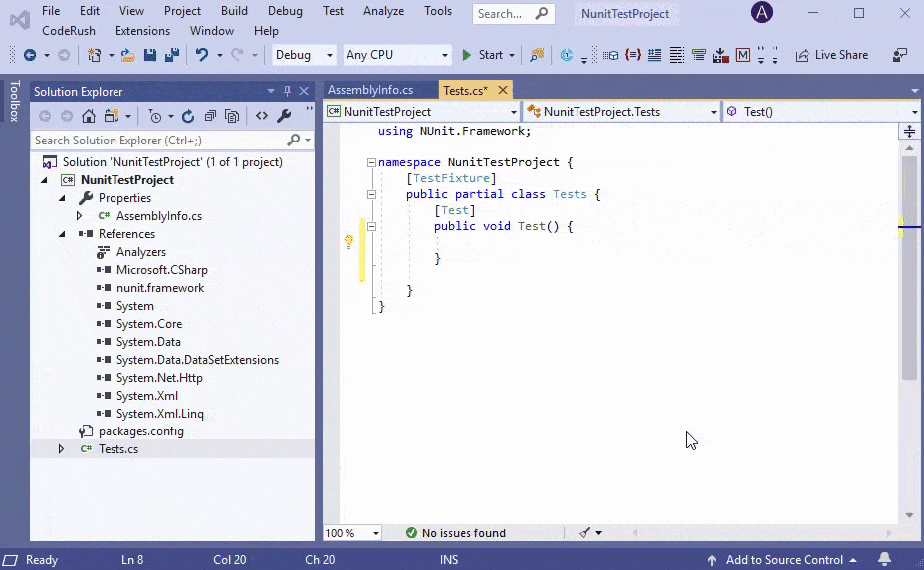Image resolution: width=924 pixels, height=570 pixels.
Task: Click the notifications bell in status bar
Action: pyautogui.click(x=884, y=559)
